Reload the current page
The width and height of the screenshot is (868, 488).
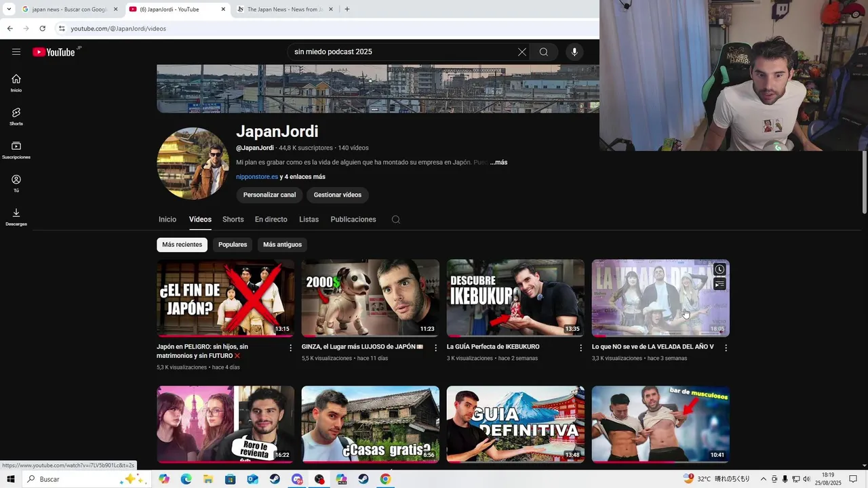42,28
